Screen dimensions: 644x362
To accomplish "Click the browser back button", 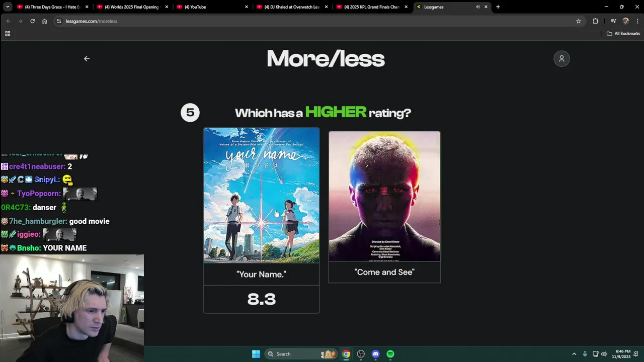I will (8, 21).
